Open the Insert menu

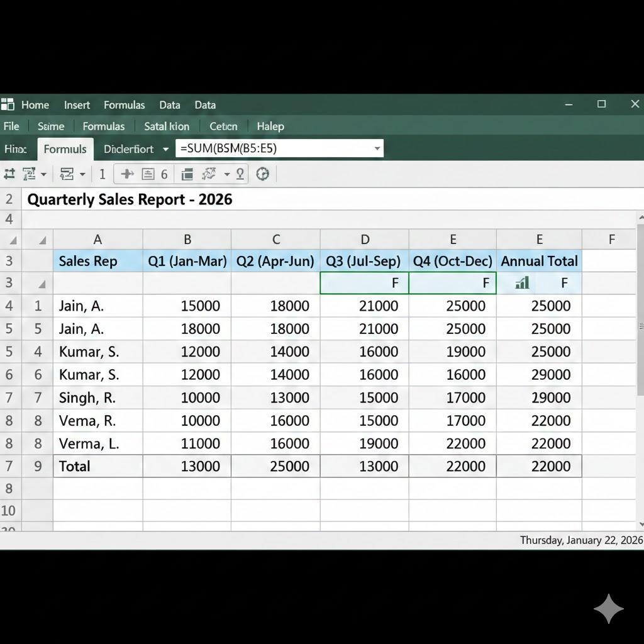point(77,105)
